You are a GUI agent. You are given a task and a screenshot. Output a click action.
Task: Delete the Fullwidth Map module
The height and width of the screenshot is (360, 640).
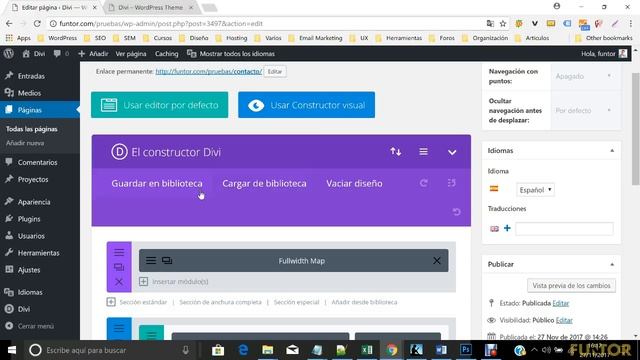pyautogui.click(x=437, y=260)
